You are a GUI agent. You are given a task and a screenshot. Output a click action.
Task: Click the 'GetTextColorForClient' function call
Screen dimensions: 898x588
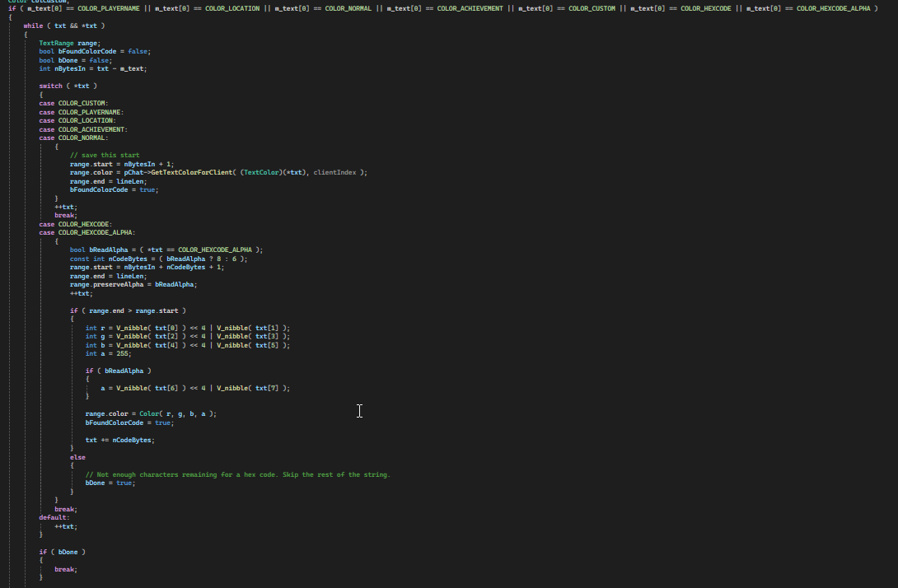[192, 172]
